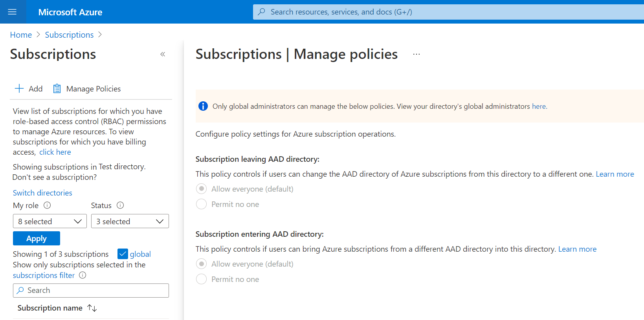Select Permit no one for subscription entering directory

(201, 279)
